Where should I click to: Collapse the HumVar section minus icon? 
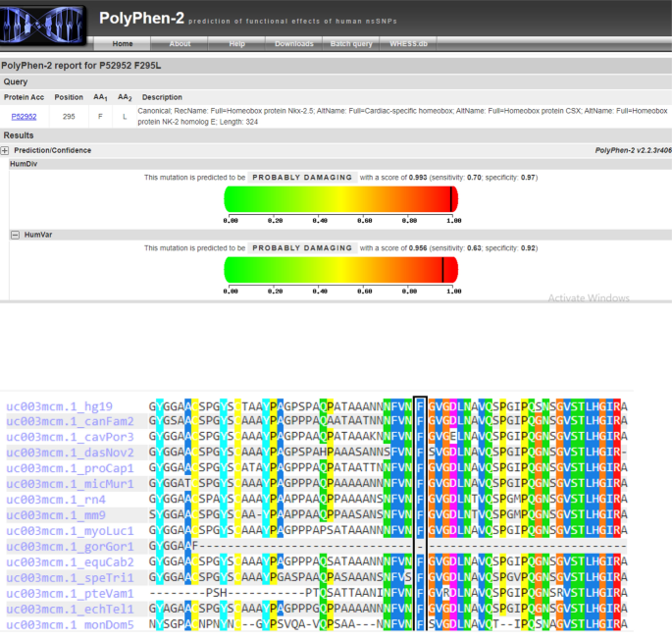16,236
